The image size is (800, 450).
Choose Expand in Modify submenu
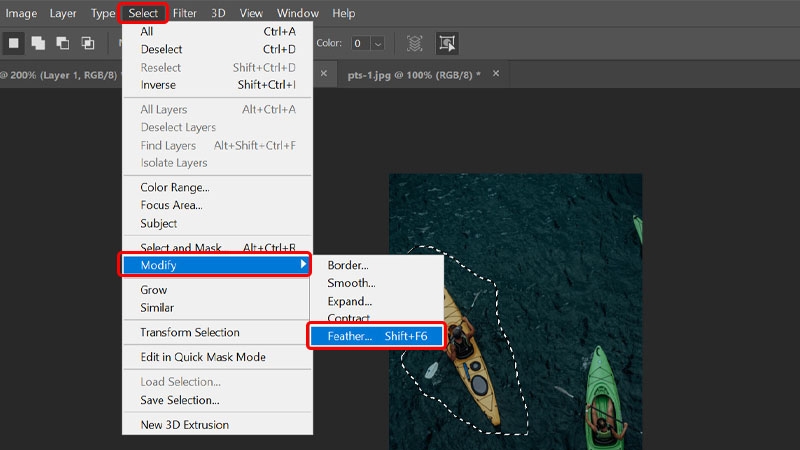pos(377,301)
